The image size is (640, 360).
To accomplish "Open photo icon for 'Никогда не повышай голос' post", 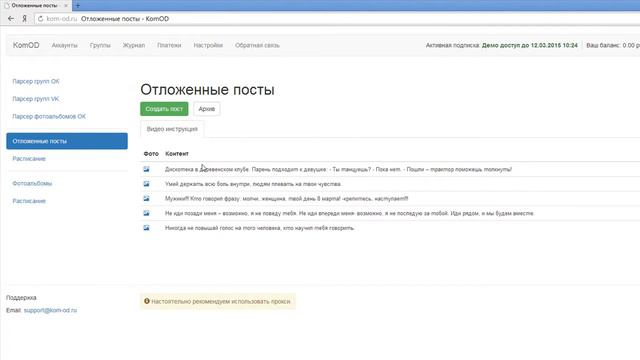I will coord(146,228).
